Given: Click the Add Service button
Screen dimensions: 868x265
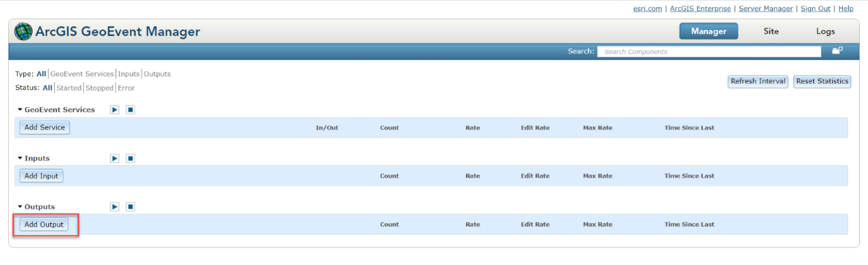Looking at the screenshot, I should click(45, 127).
